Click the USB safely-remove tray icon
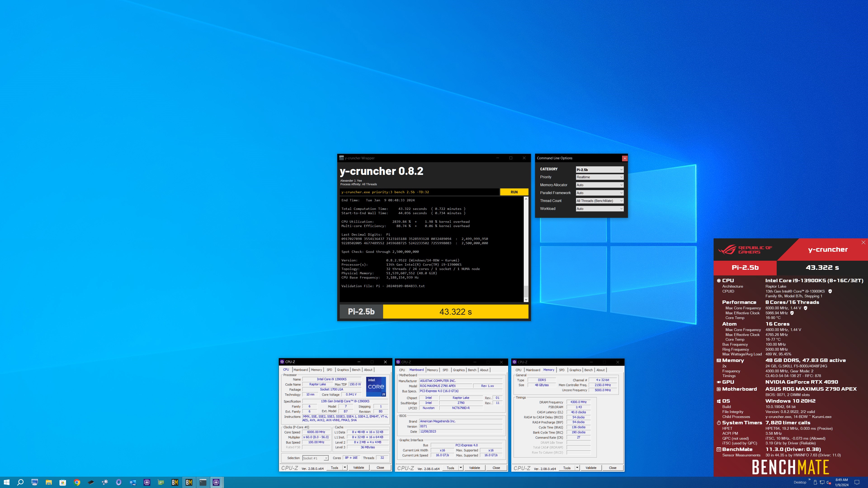 tap(815, 482)
